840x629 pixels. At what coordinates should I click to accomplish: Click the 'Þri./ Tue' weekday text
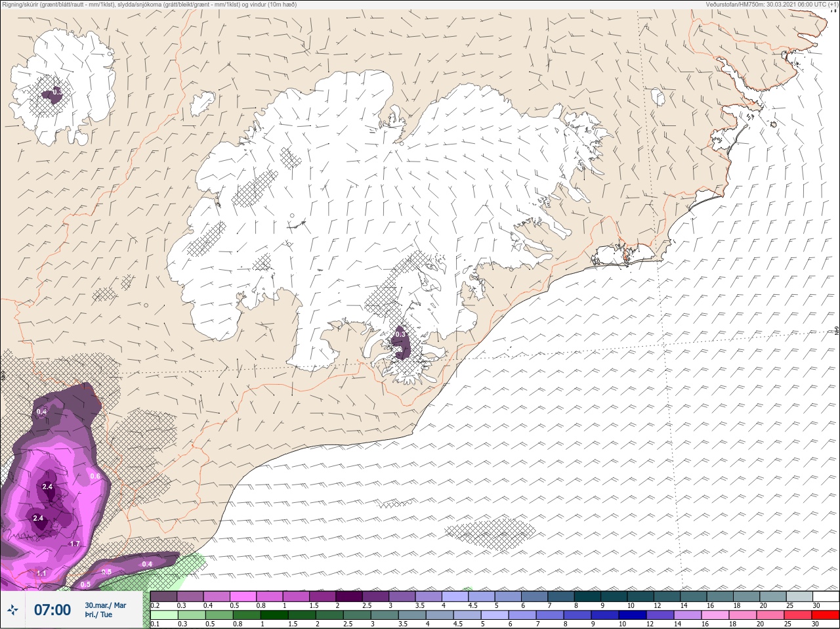[98, 615]
